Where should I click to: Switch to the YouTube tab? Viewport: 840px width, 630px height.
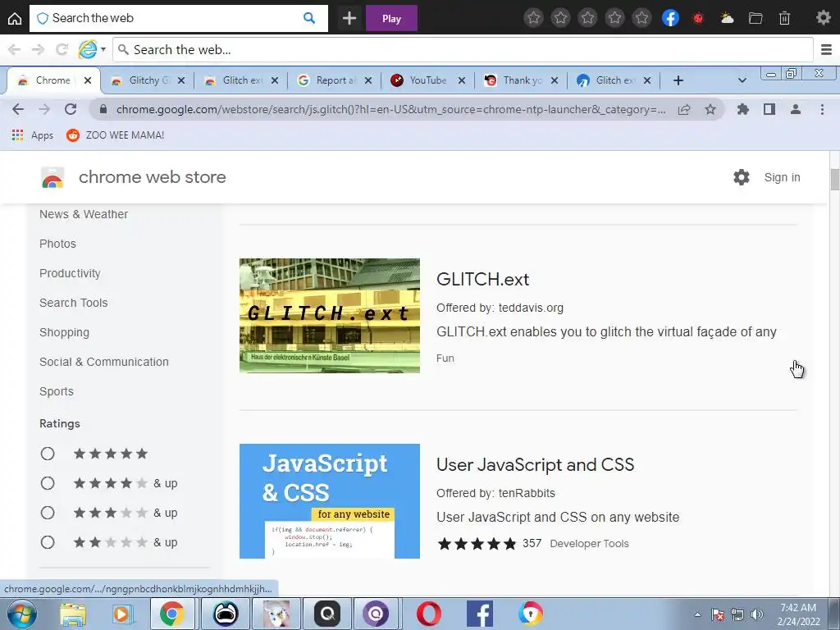428,80
